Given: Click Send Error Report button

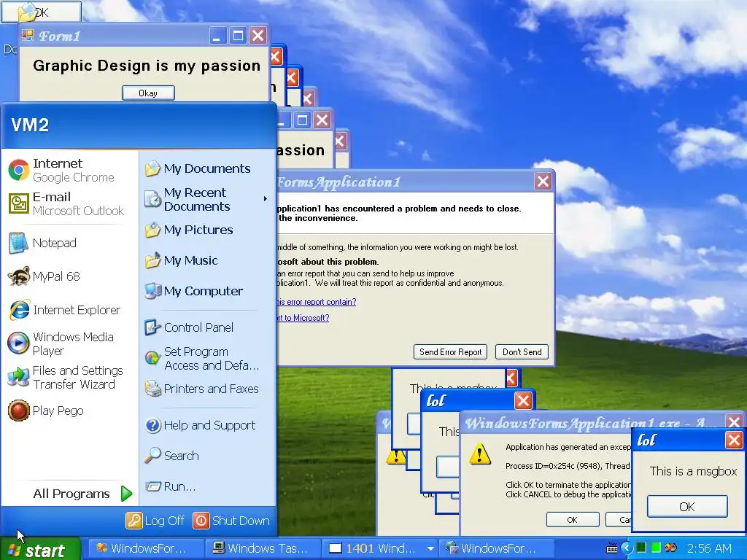Looking at the screenshot, I should pos(450,352).
